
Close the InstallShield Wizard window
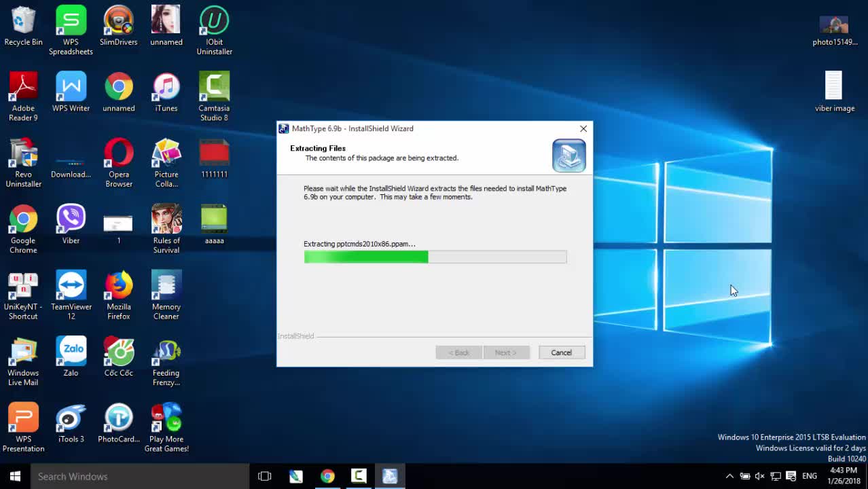pos(583,128)
